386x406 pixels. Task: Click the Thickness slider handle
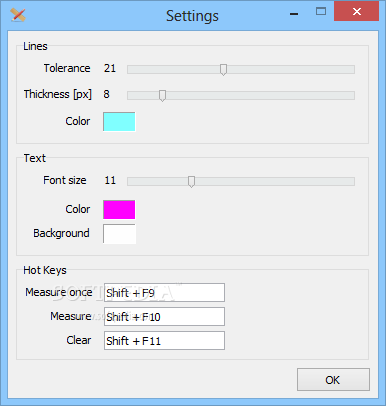tap(162, 96)
